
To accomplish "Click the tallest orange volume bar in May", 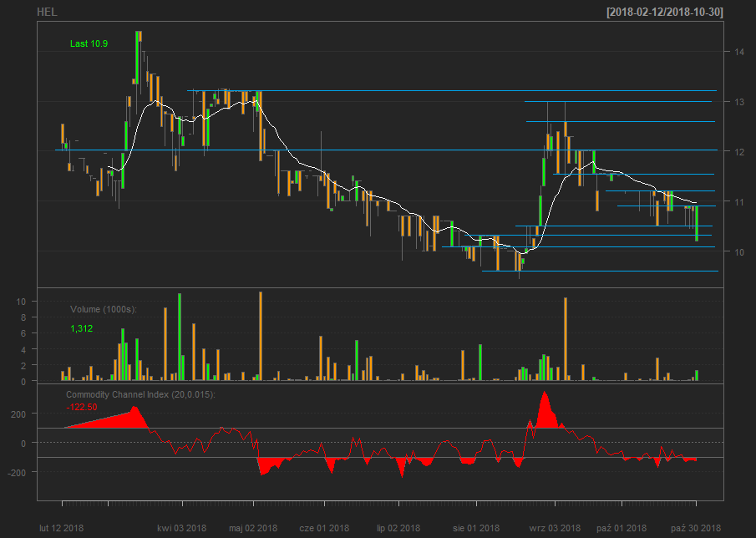I will pyautogui.click(x=261, y=336).
